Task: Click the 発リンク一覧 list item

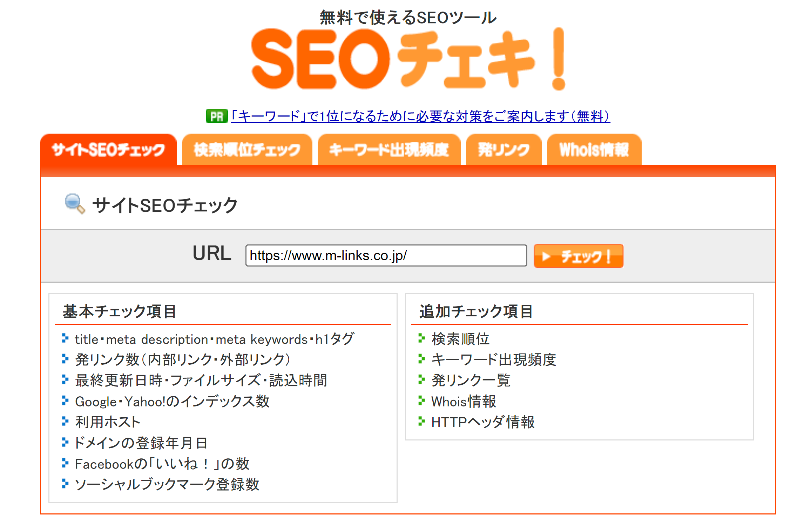Action: [x=471, y=381]
